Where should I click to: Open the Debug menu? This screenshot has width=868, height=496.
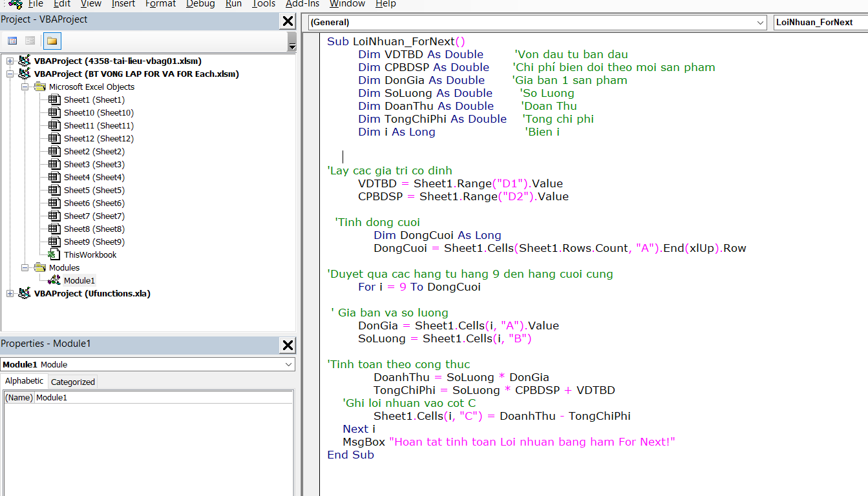(x=200, y=4)
